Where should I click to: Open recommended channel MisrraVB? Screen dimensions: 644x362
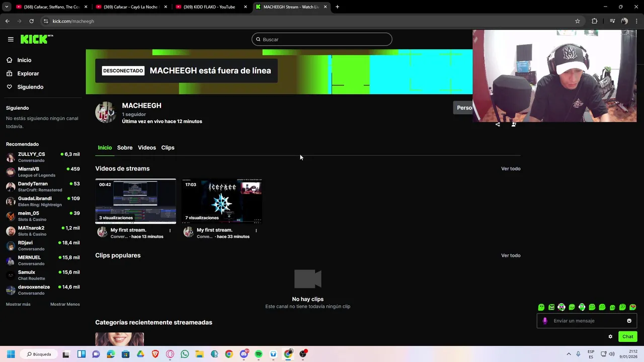43,172
